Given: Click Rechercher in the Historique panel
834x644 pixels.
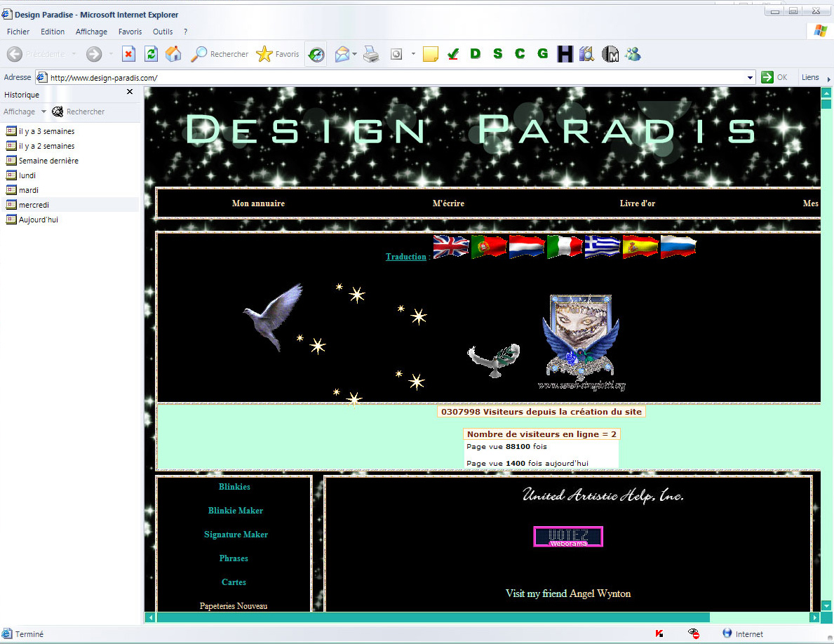Looking at the screenshot, I should tap(78, 112).
